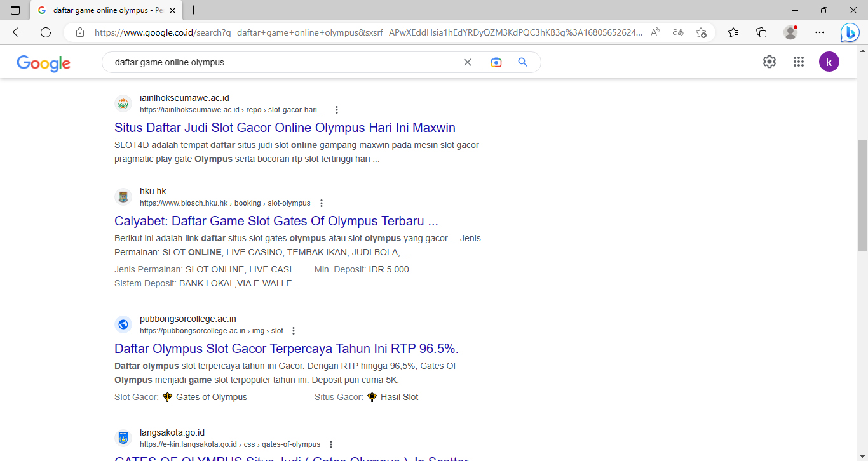868x461 pixels.
Task: Click the Google search box
Action: click(x=286, y=62)
